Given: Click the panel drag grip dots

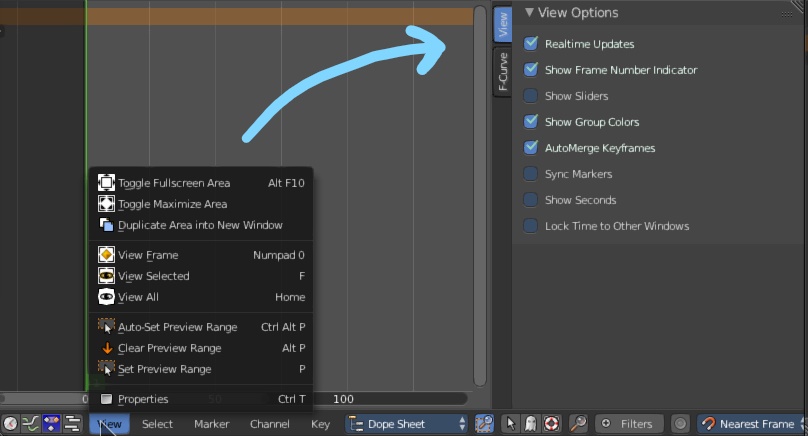Looking at the screenshot, I should point(786,14).
